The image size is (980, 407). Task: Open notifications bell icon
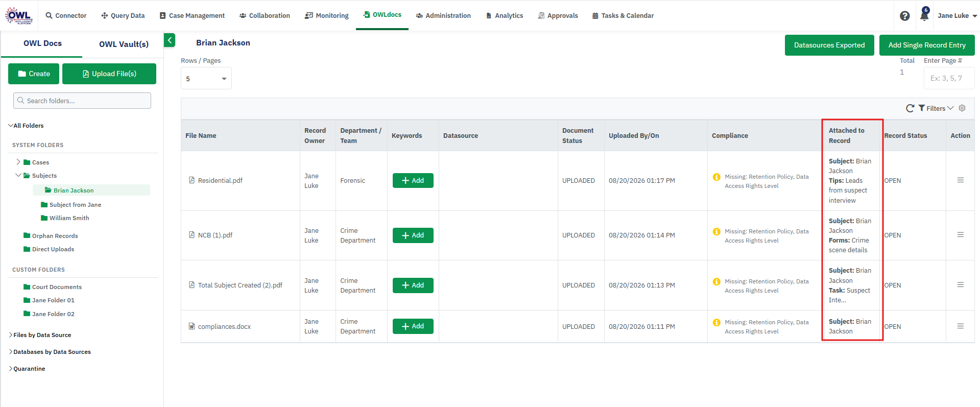pyautogui.click(x=924, y=15)
